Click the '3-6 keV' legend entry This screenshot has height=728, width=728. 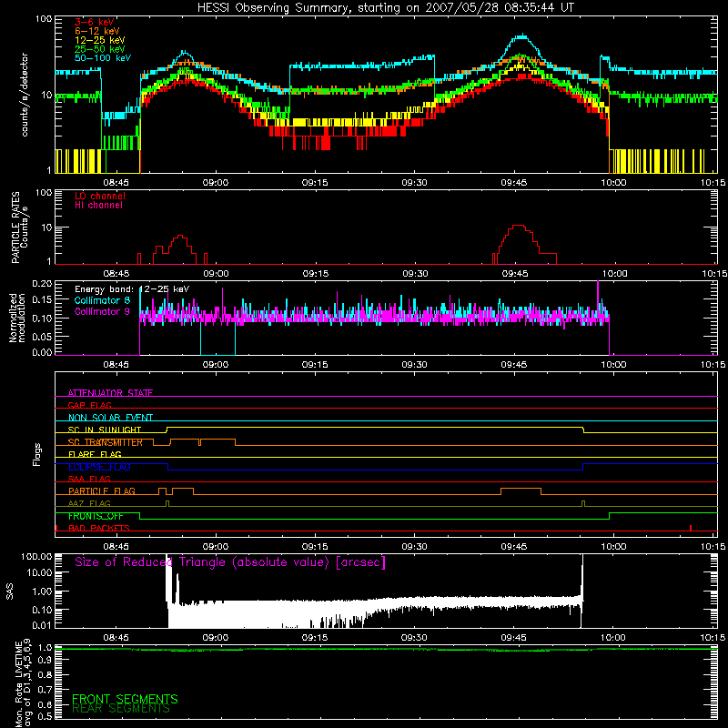(x=95, y=22)
